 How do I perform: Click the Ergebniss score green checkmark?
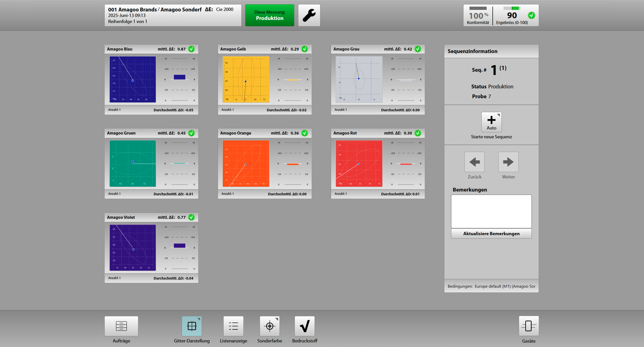tap(531, 15)
